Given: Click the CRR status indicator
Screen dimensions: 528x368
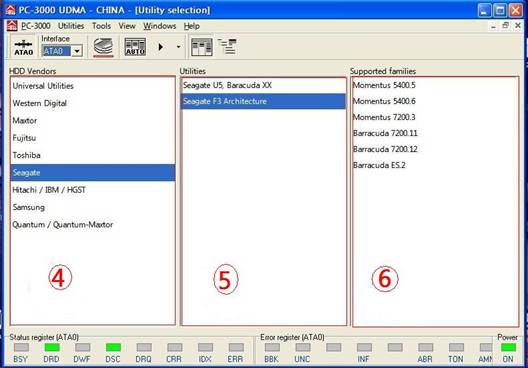Looking at the screenshot, I should pyautogui.click(x=174, y=347).
